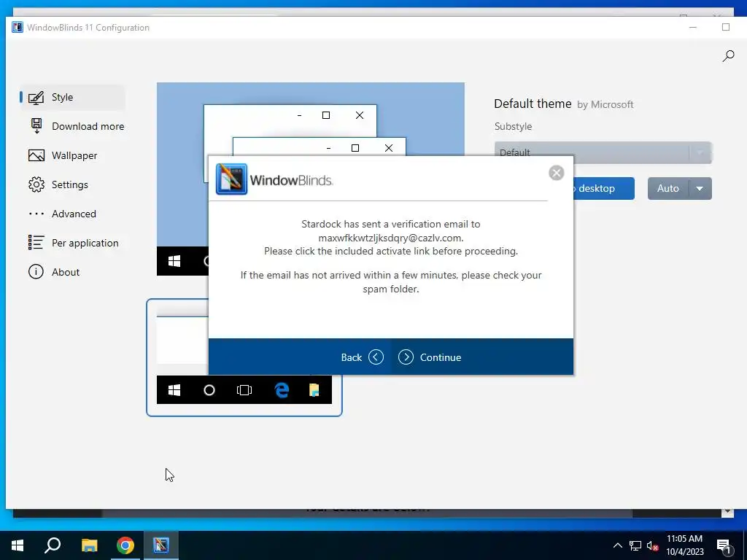Open taskbar search

coord(53,545)
